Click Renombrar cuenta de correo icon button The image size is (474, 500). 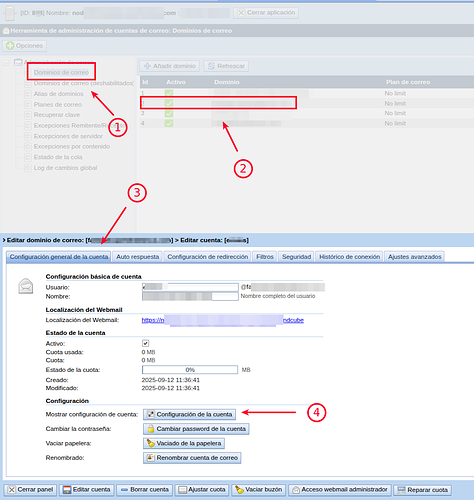[192, 458]
